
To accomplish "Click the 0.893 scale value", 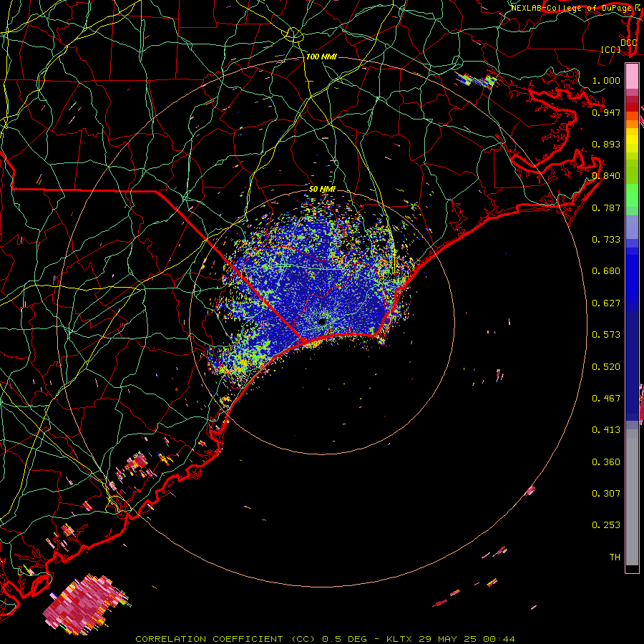I will [x=606, y=144].
